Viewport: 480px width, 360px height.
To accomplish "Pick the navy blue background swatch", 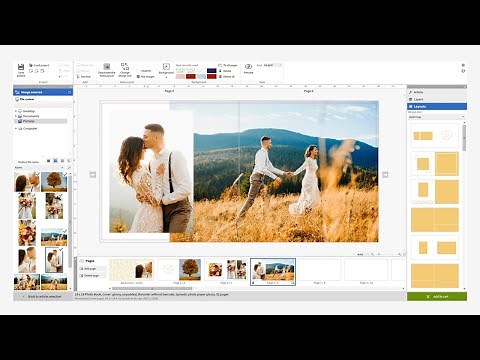I will [x=211, y=70].
